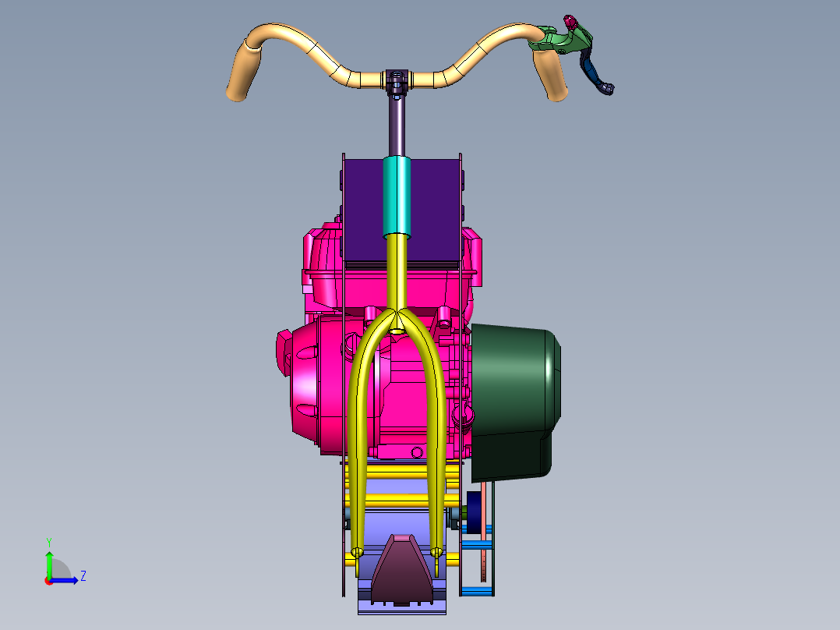Image resolution: width=840 pixels, height=630 pixels.
Task: Select the dark steering stem tube
Action: [x=397, y=126]
